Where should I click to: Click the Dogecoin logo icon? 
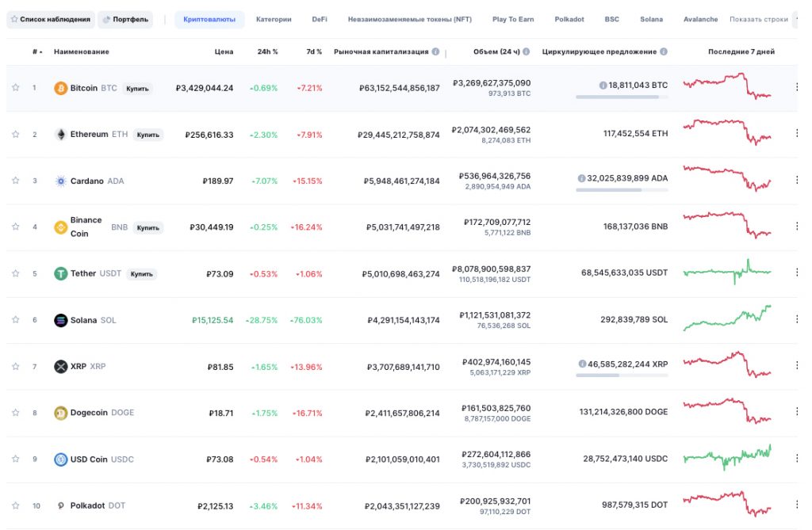coord(60,413)
